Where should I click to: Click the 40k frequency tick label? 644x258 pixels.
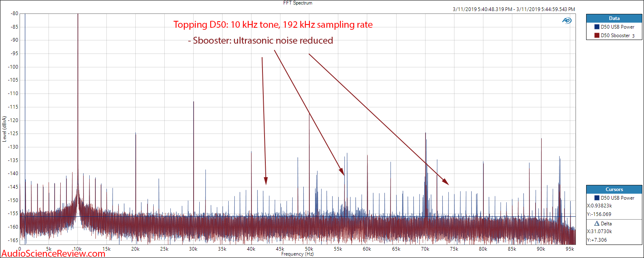251,249
